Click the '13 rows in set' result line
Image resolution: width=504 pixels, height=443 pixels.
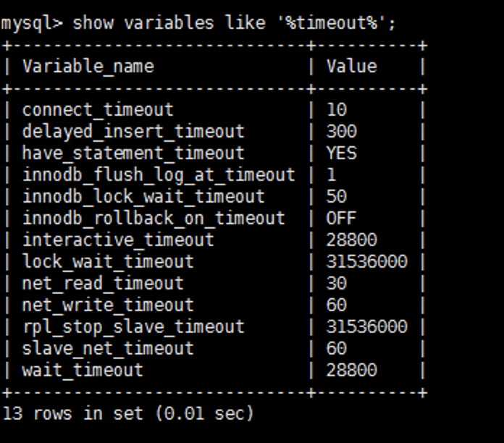[128, 413]
